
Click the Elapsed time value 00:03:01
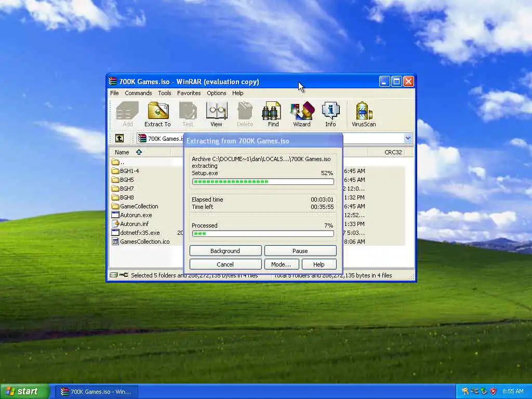[322, 199]
